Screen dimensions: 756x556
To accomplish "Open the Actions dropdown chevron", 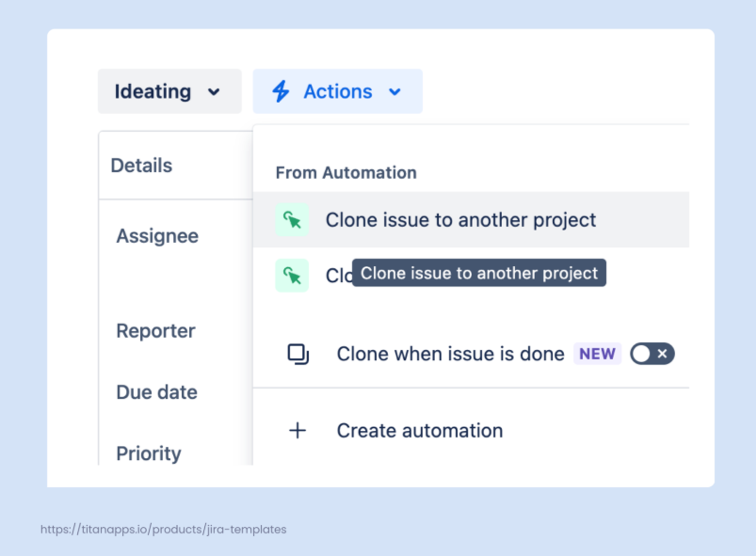I will pos(395,92).
